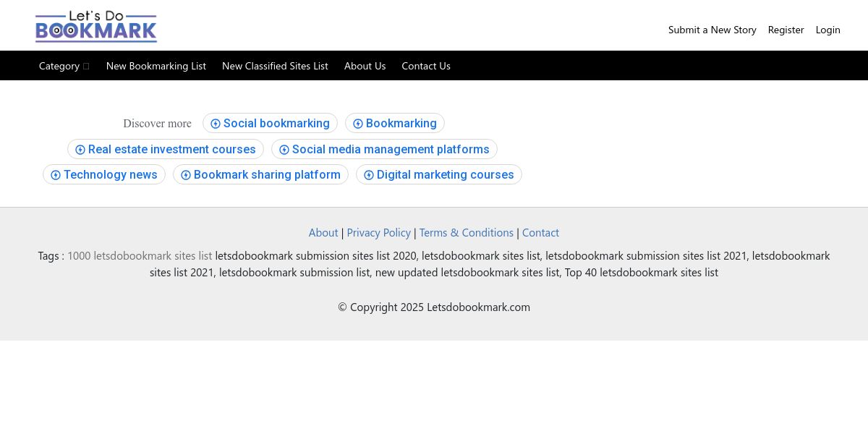Open New Bookmarking List page
The image size is (868, 434).
tap(156, 66)
